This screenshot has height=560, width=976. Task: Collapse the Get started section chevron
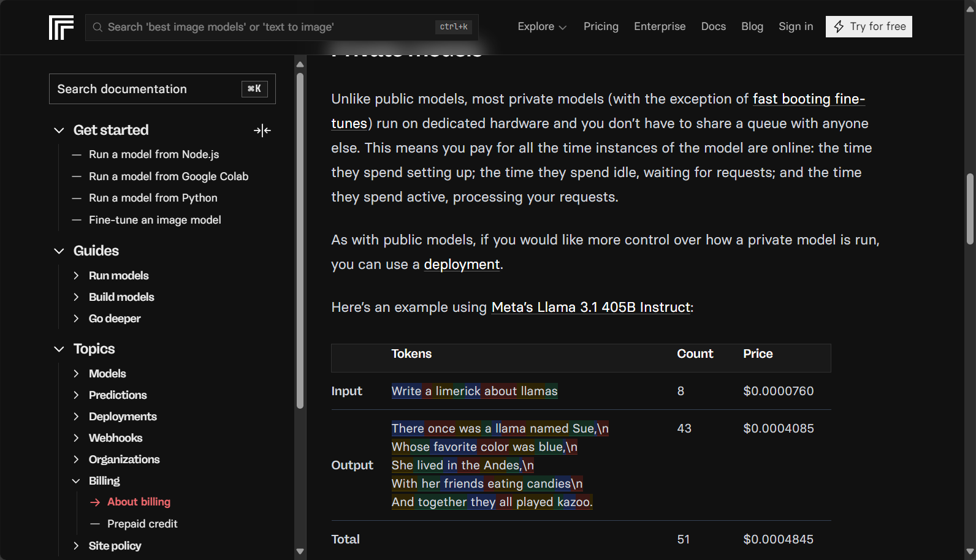pos(59,131)
